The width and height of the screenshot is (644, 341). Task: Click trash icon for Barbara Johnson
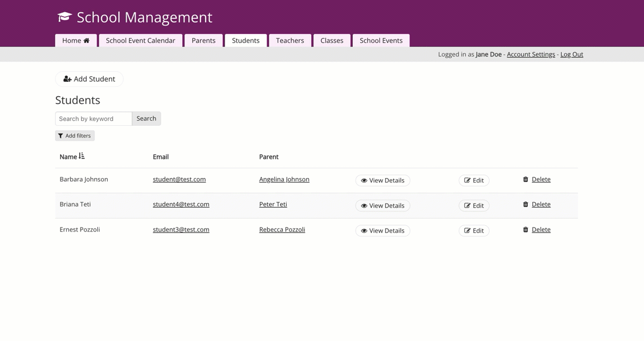[x=526, y=179]
